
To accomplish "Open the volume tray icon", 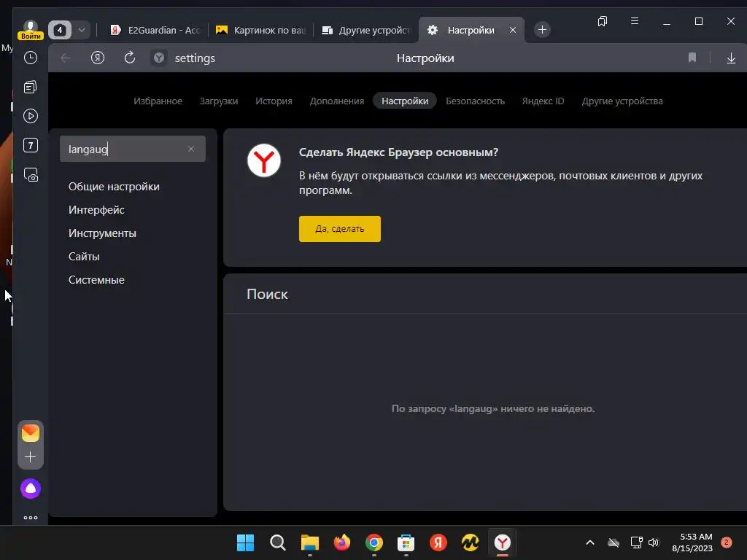I will 654,542.
